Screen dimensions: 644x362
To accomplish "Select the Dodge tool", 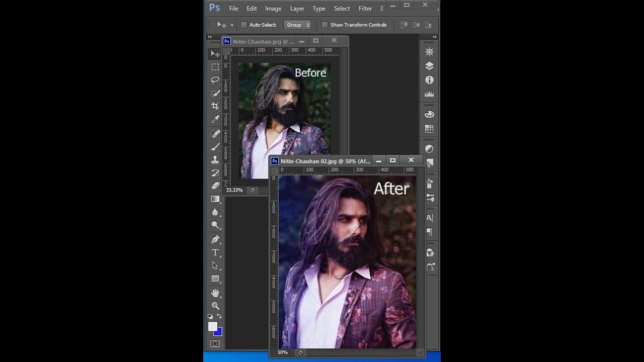I will (x=215, y=225).
